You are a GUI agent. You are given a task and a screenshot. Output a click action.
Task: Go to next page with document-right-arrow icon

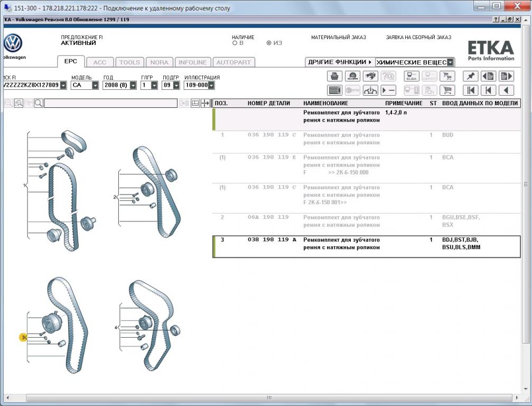[506, 76]
